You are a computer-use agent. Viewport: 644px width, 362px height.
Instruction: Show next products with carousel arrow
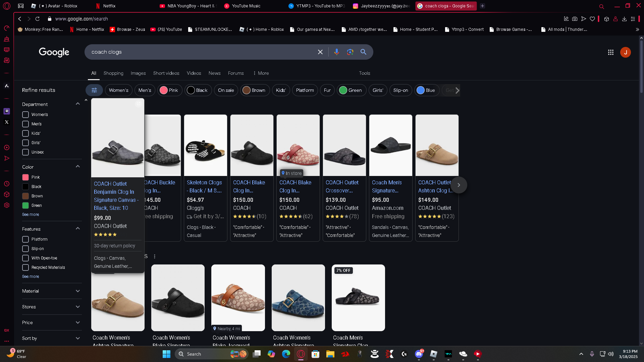click(x=459, y=185)
